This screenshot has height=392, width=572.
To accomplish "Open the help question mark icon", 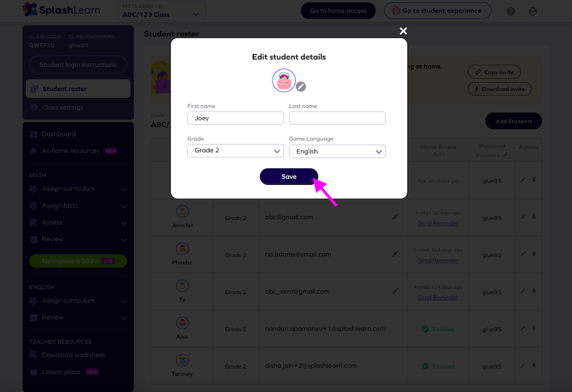I will point(511,11).
